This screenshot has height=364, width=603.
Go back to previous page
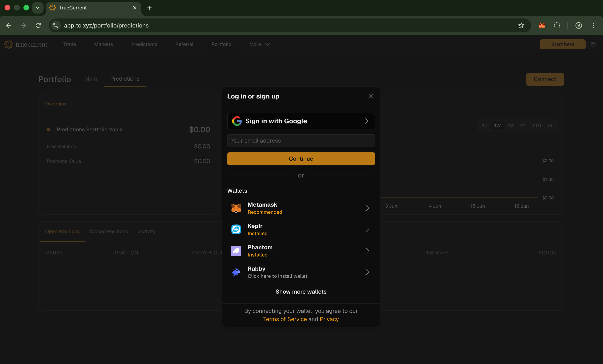coord(9,25)
